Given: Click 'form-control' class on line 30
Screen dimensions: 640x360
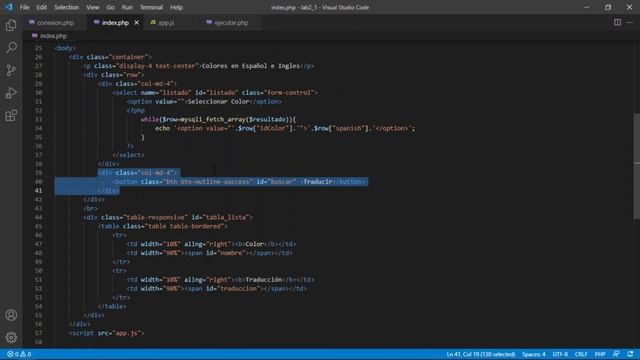Looking at the screenshot, I should tap(289, 93).
